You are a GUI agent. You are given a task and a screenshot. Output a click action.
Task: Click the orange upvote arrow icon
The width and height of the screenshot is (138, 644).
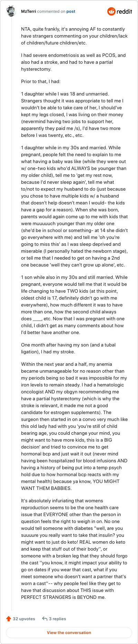click(x=9, y=618)
